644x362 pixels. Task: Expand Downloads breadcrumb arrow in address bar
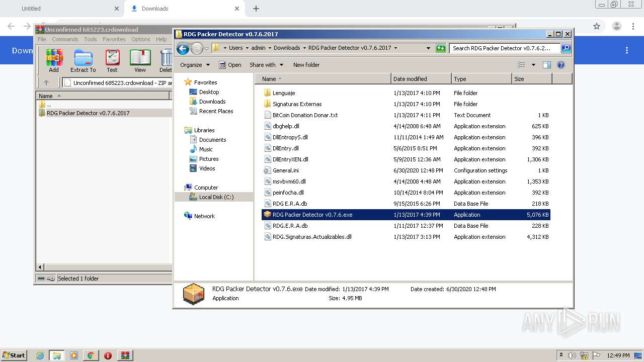pyautogui.click(x=304, y=48)
